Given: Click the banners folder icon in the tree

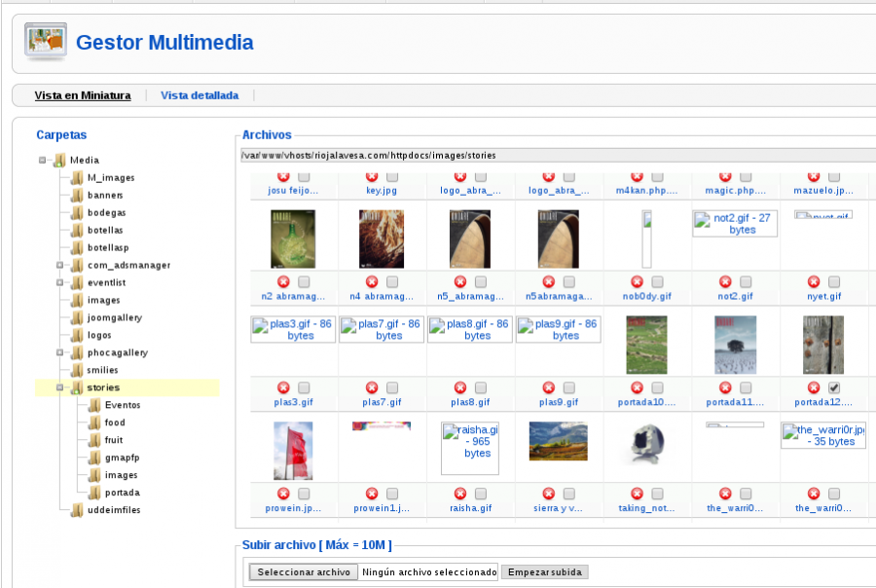Looking at the screenshot, I should point(77,195).
